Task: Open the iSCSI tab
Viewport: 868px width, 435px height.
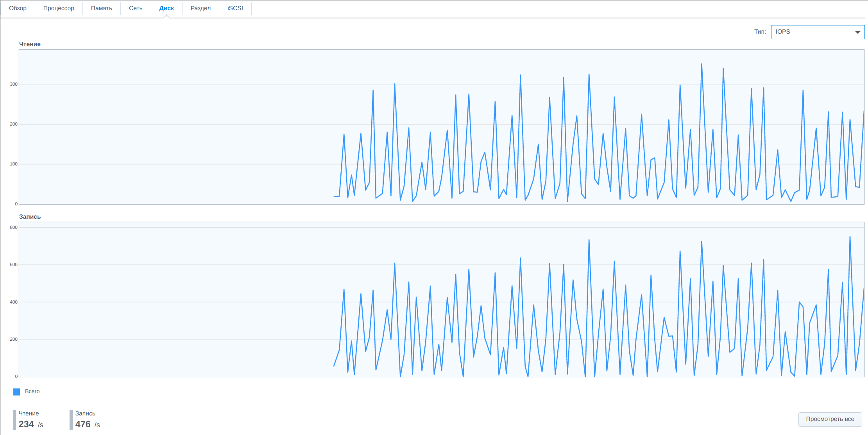Action: click(x=235, y=8)
